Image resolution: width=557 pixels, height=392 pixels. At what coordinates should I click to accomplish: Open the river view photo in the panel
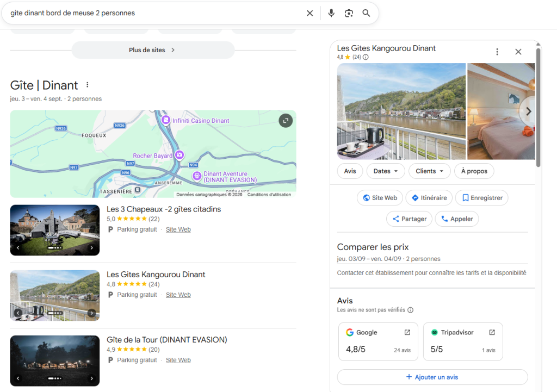(x=401, y=111)
